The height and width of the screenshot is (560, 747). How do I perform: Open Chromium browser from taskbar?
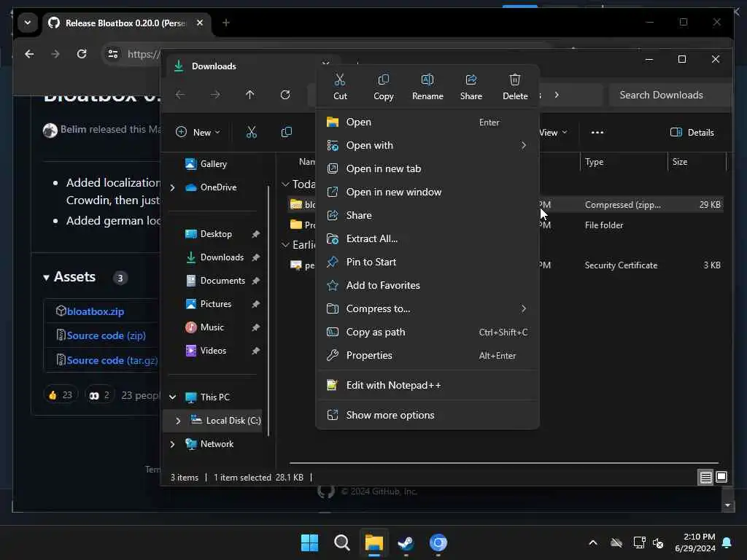point(438,542)
